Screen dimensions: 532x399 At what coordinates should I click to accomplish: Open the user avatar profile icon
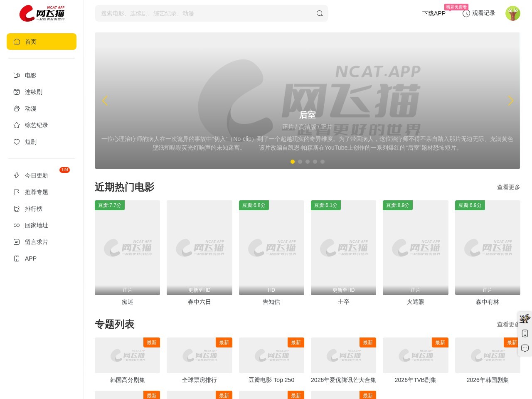(513, 13)
